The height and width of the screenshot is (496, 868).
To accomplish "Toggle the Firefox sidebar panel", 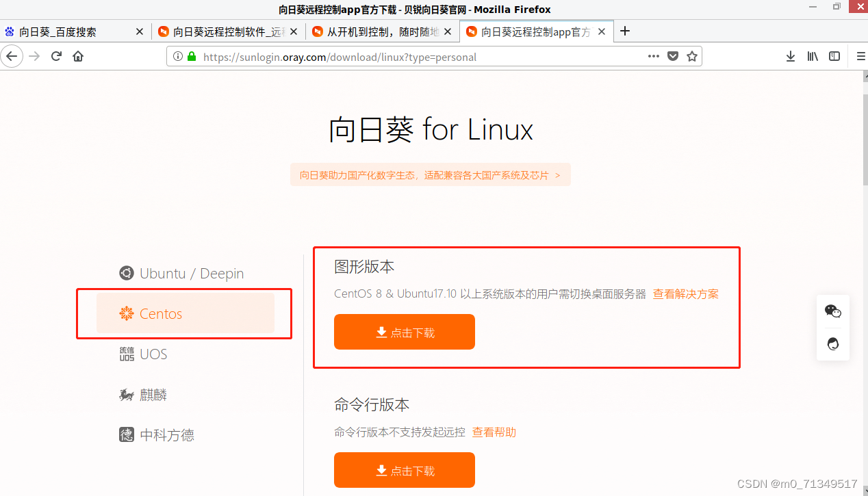I will (835, 56).
